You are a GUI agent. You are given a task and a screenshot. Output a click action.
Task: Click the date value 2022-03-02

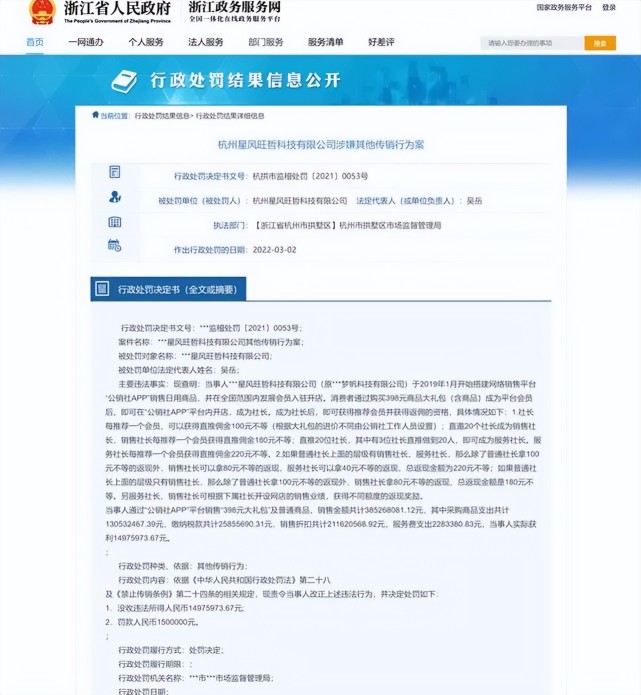274,250
